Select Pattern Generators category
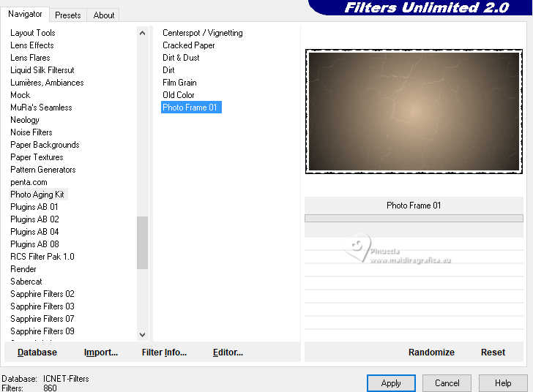Screen dimensions: 533x392 pyautogui.click(x=42, y=170)
